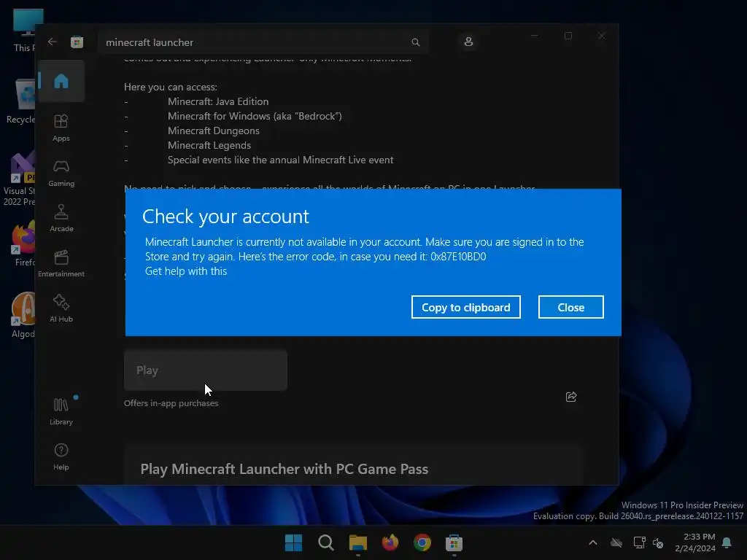This screenshot has width=747, height=560.
Task: Open the user account profile icon
Action: point(468,42)
